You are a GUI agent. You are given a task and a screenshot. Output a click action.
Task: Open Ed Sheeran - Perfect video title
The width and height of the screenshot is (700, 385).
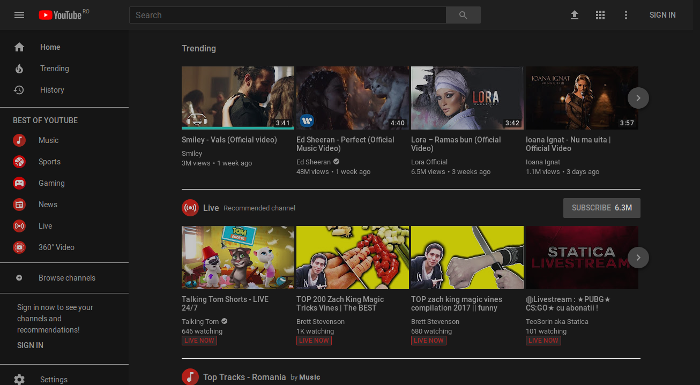pos(345,144)
